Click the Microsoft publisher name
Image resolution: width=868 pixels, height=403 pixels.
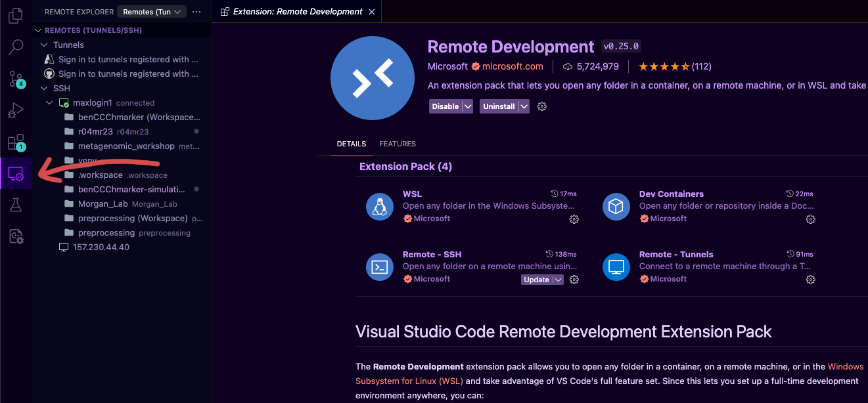pyautogui.click(x=447, y=66)
